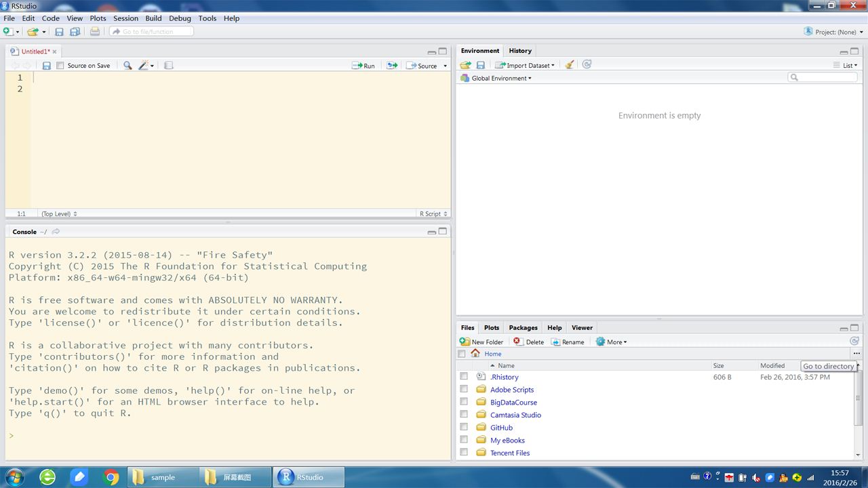Open Chrome from the taskbar
Image resolution: width=868 pixels, height=488 pixels.
[112, 477]
